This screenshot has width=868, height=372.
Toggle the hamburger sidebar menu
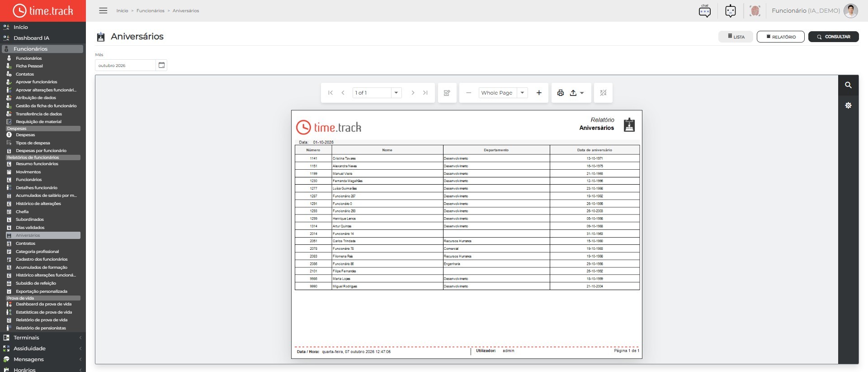pyautogui.click(x=103, y=10)
